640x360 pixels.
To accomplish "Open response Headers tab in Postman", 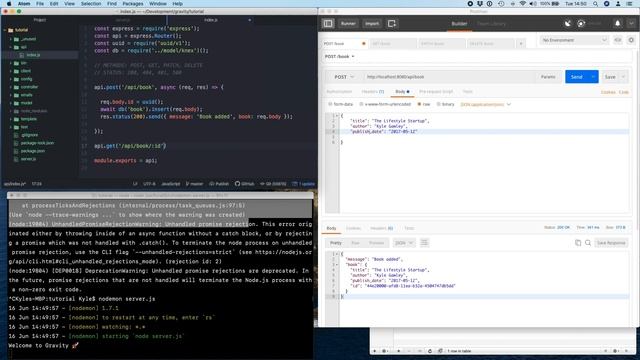I will [x=381, y=228].
